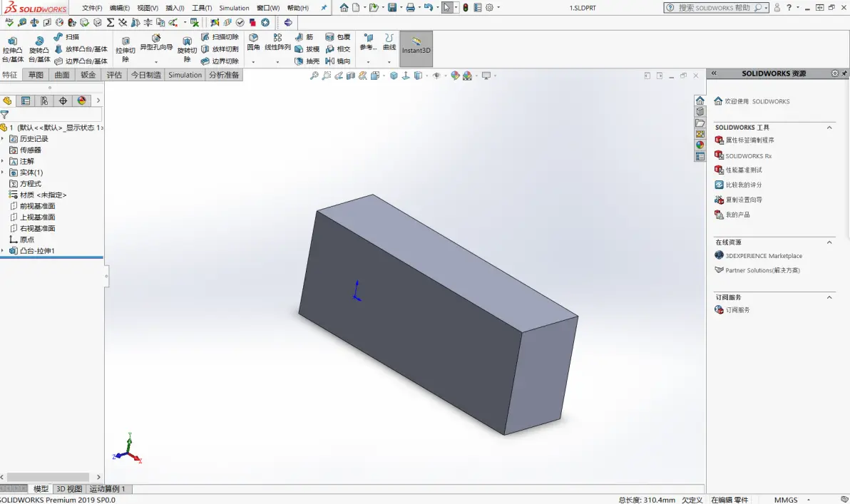
Task: Open the 异型孔向导 hole wizard
Action: tap(156, 42)
